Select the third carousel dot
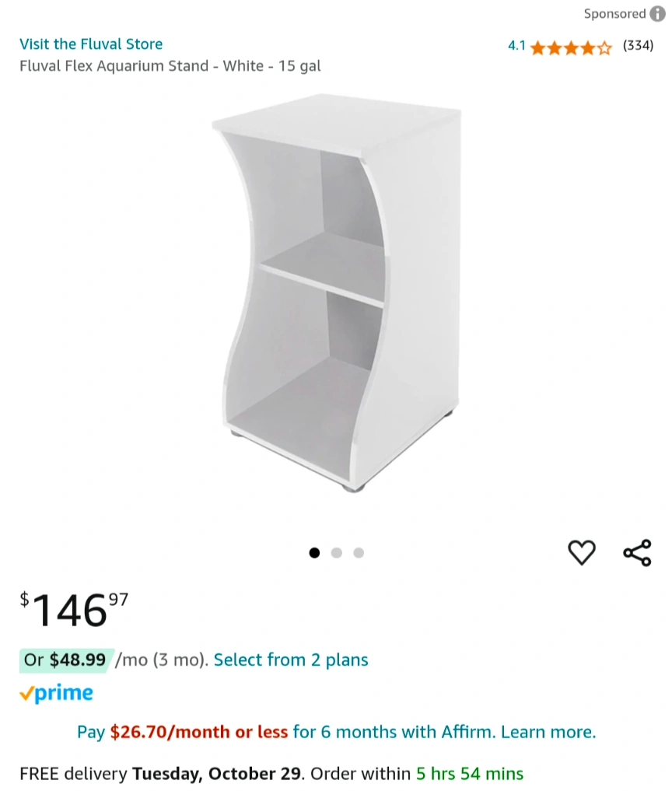This screenshot has width=672, height=791. tap(359, 553)
